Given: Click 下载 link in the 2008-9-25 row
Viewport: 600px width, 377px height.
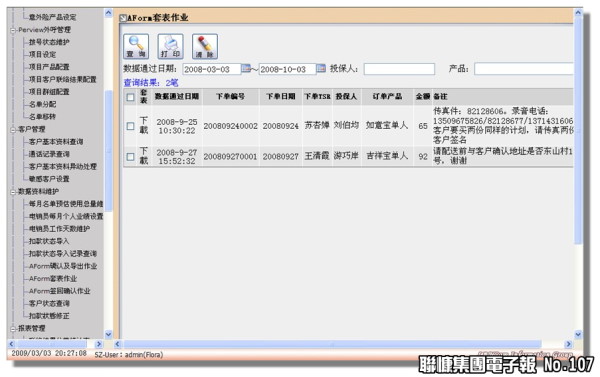Looking at the screenshot, I should pyautogui.click(x=143, y=126).
